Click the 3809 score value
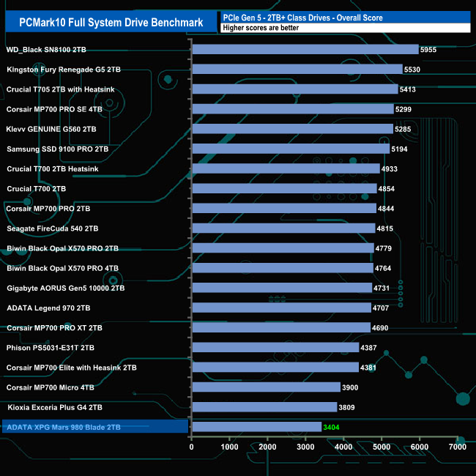Viewport: 476px width, 476px height. 346,407
